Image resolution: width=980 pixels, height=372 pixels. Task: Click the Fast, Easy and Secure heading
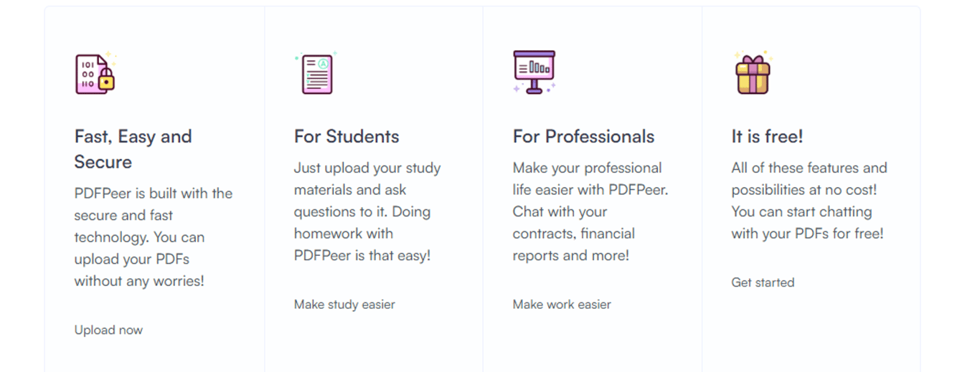pos(133,149)
